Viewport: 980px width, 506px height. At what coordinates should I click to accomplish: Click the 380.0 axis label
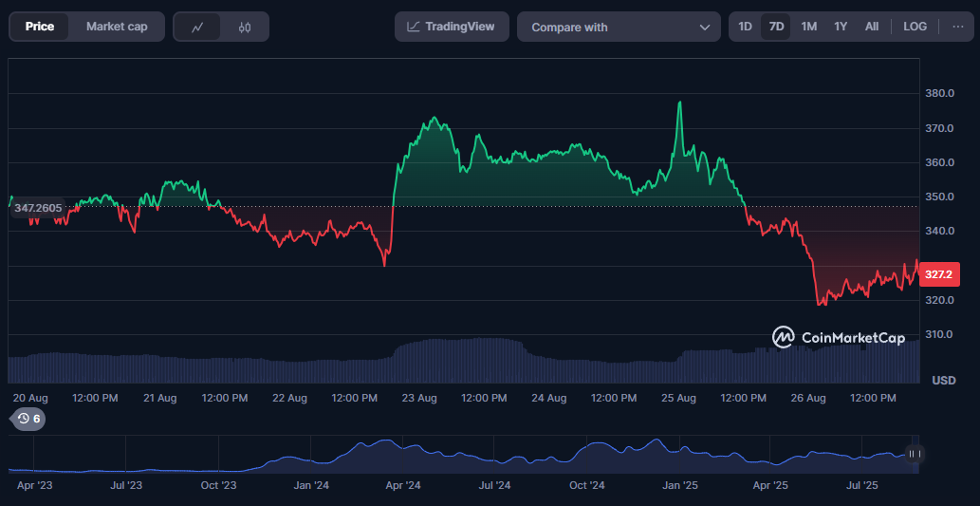tap(939, 94)
